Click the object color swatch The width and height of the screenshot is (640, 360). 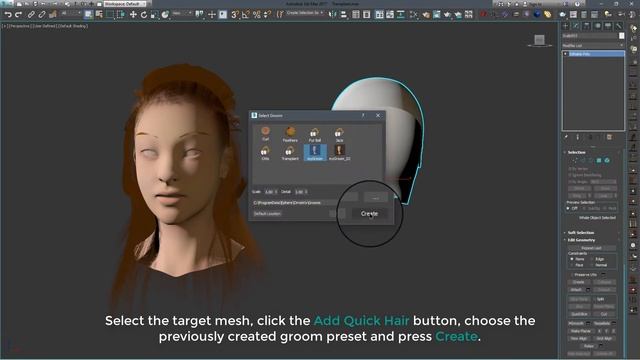click(x=621, y=36)
